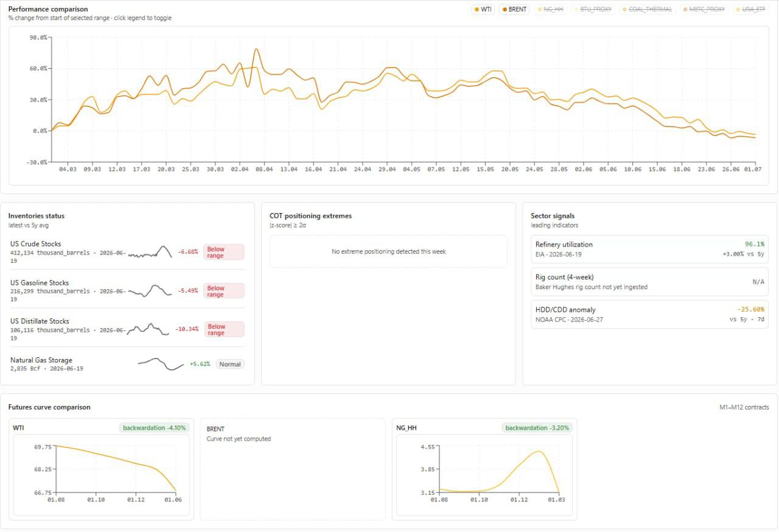Click NG_HH backwardation -3.20% badge
Screen dimensions: 779x532
coord(537,428)
